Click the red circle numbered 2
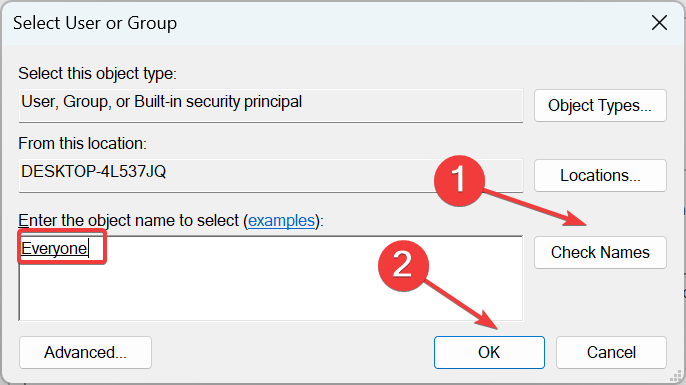The width and height of the screenshot is (686, 385). (403, 265)
